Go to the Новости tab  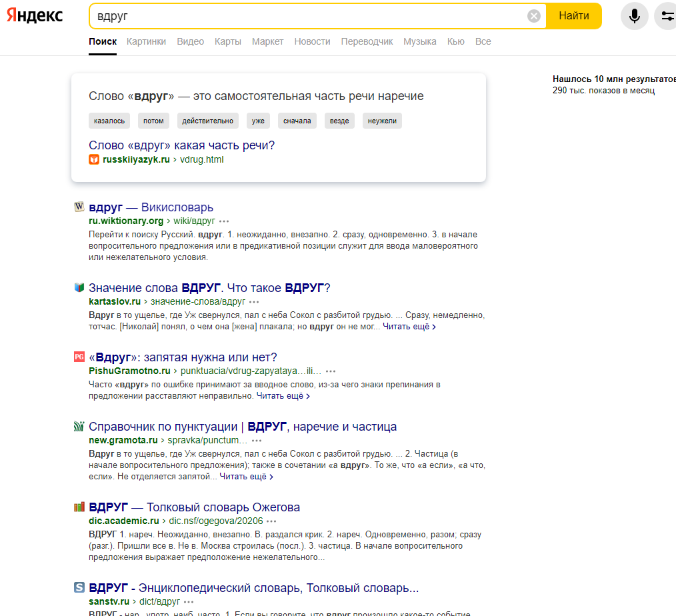click(x=312, y=42)
